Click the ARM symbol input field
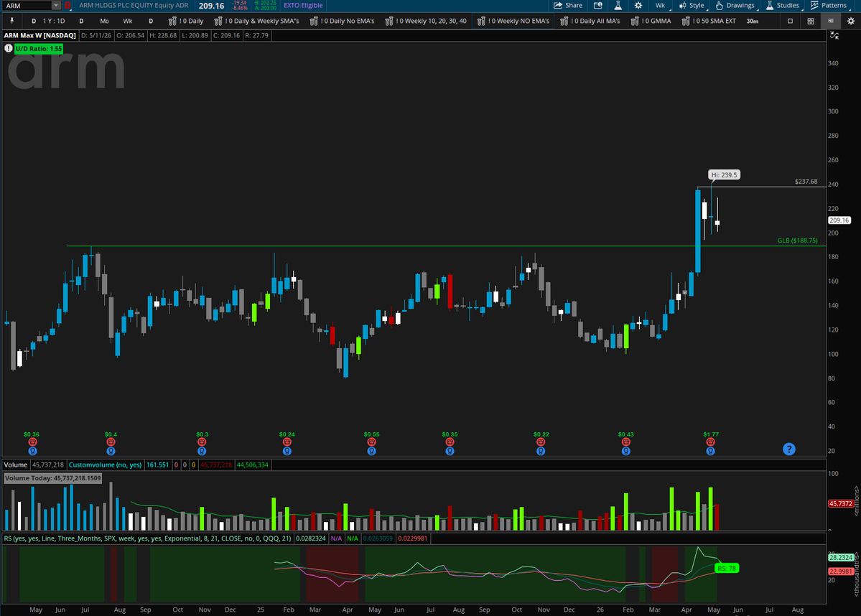Screen dimensions: 861x616 tap(27, 6)
